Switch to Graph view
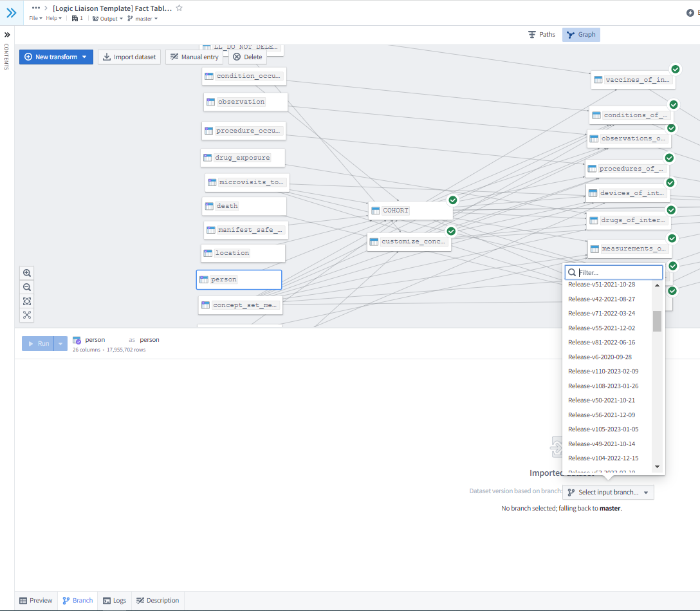This screenshot has width=700, height=611. point(581,35)
